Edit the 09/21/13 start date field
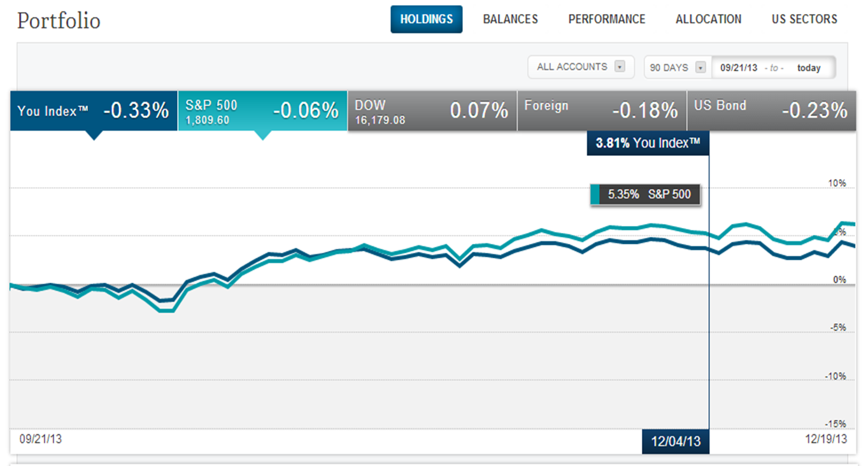 pos(739,67)
